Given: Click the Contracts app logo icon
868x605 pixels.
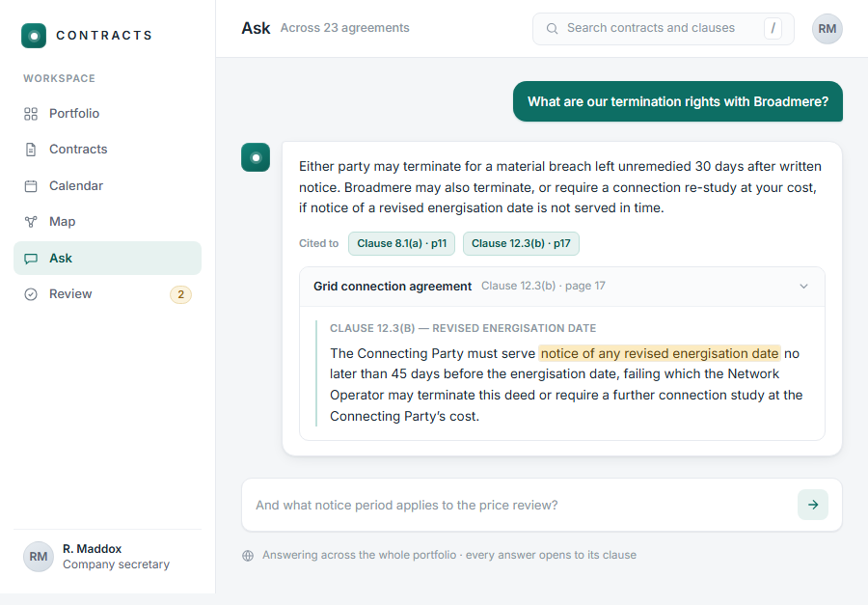Looking at the screenshot, I should point(34,36).
